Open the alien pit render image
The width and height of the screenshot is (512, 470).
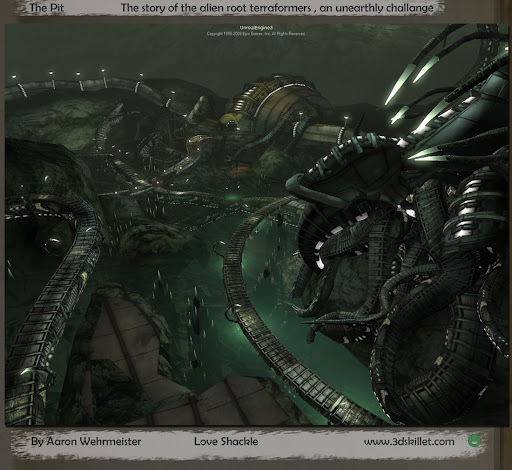click(256, 225)
